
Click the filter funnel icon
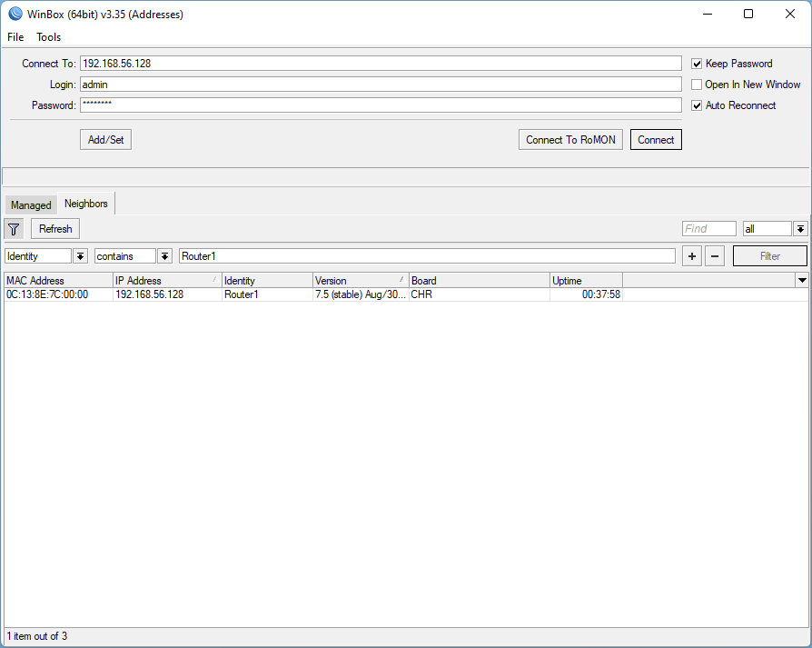click(x=13, y=228)
